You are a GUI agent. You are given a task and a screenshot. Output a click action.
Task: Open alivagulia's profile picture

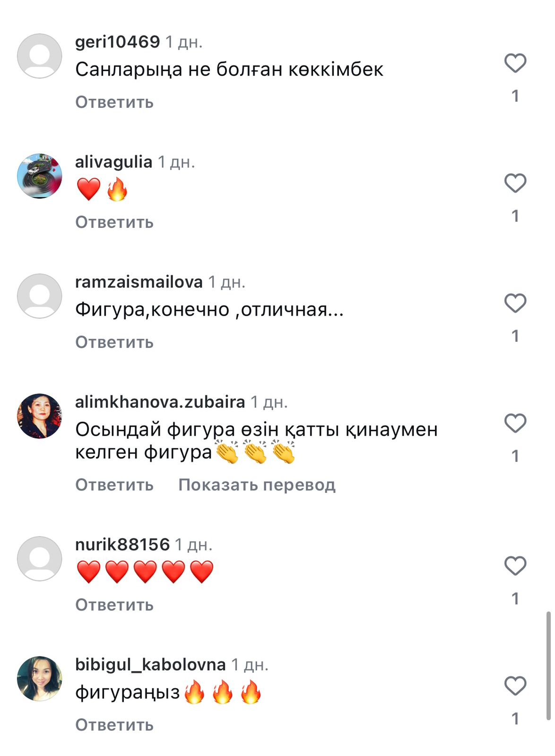point(40,176)
